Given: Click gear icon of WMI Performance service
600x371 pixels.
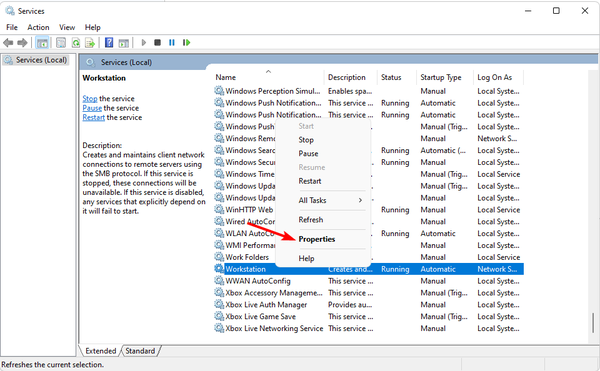Looking at the screenshot, I should 219,245.
